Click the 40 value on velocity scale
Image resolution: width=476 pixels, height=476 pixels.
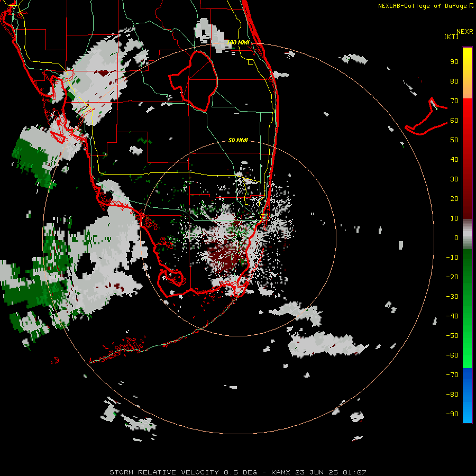pos(454,160)
